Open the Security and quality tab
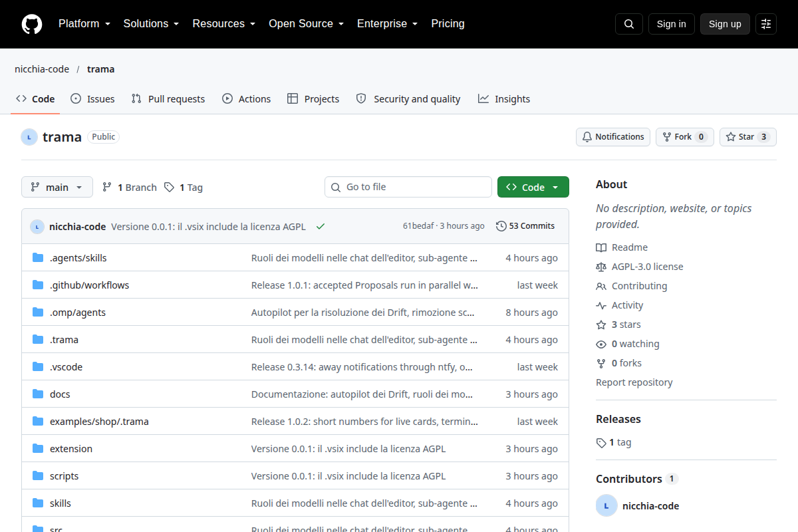798x532 pixels. [x=408, y=99]
